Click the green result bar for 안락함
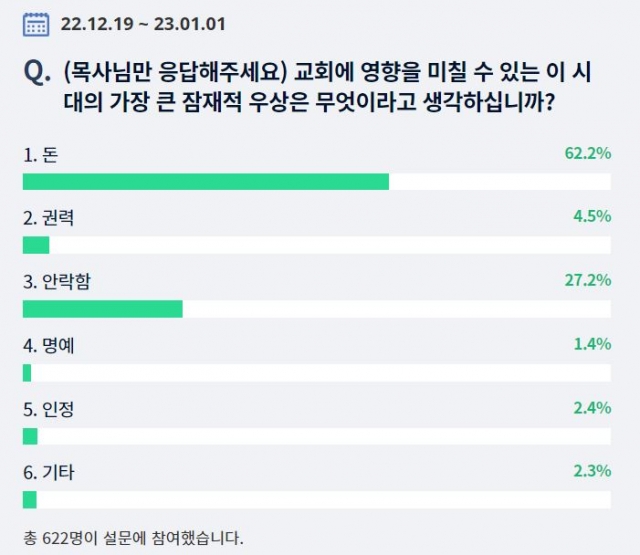640x555 pixels. click(102, 309)
